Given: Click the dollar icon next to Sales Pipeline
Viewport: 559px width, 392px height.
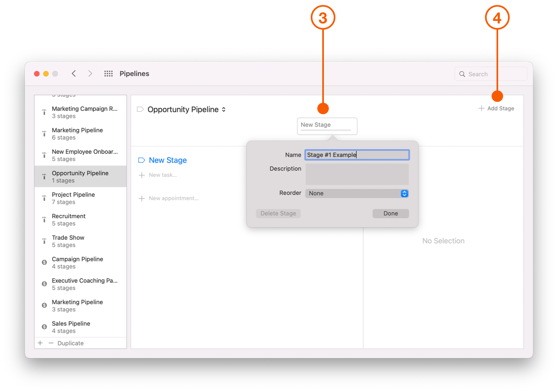Looking at the screenshot, I should [x=44, y=327].
